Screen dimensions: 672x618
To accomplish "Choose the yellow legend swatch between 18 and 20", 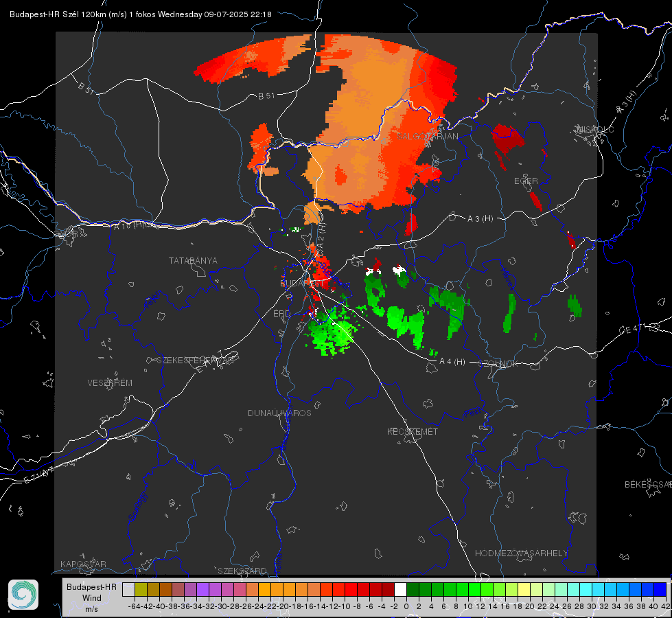I will [524, 590].
